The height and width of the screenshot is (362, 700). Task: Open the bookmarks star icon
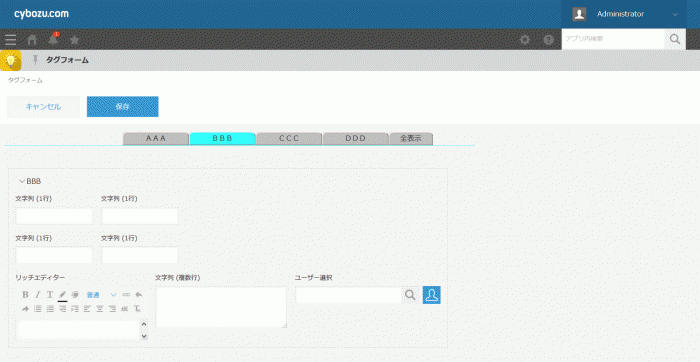pos(75,40)
